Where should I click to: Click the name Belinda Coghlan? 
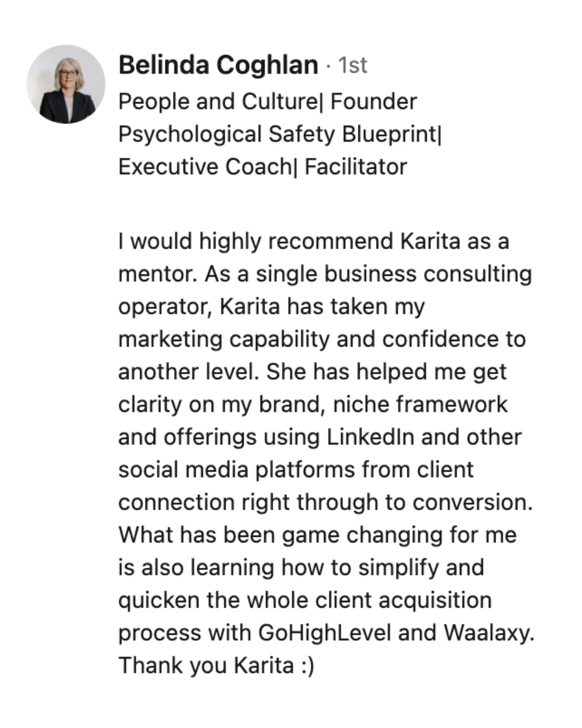(x=218, y=65)
